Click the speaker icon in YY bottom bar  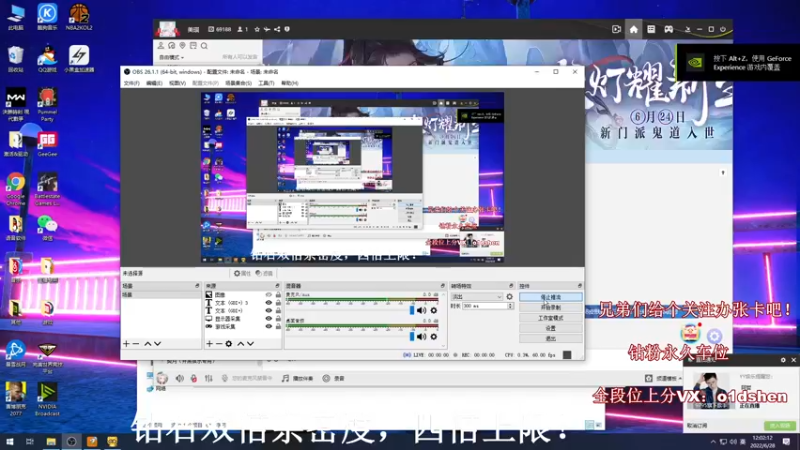tap(180, 379)
